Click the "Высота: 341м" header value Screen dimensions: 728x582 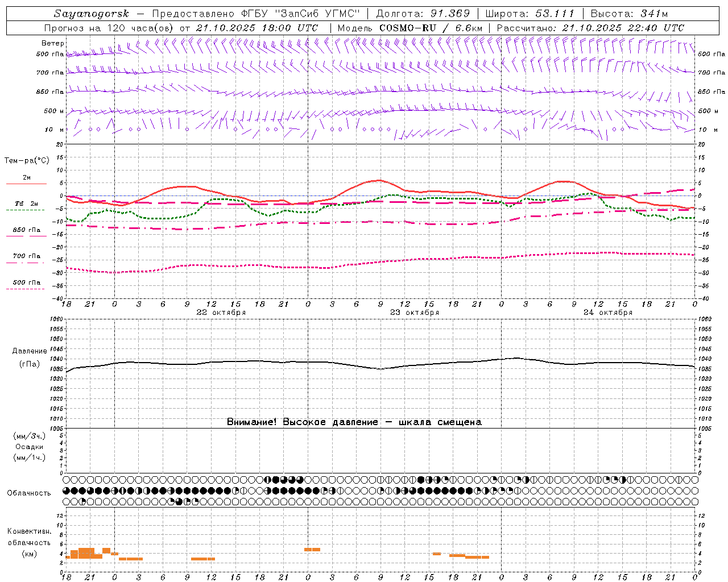[x=629, y=14]
